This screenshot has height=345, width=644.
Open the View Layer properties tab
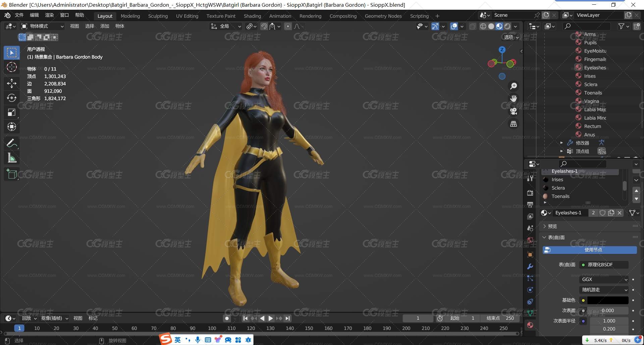[x=530, y=216]
